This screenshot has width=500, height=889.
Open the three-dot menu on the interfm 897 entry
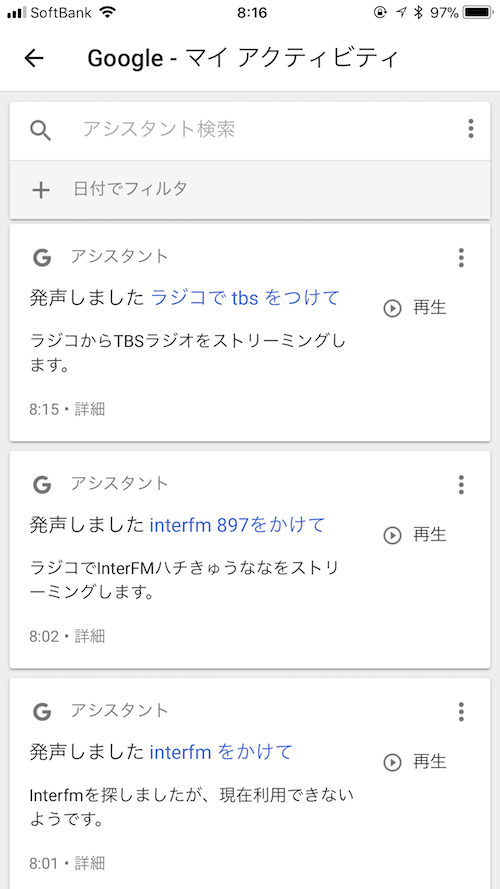pos(461,485)
